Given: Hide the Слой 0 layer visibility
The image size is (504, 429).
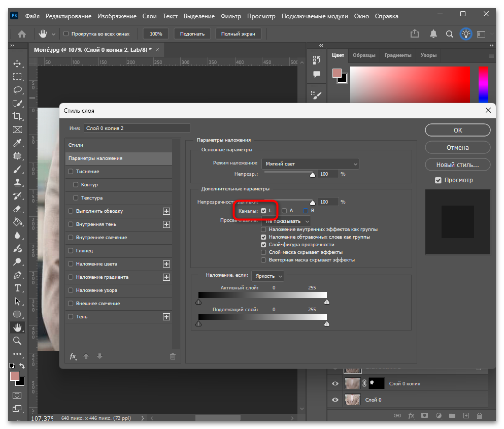Looking at the screenshot, I should pyautogui.click(x=335, y=400).
